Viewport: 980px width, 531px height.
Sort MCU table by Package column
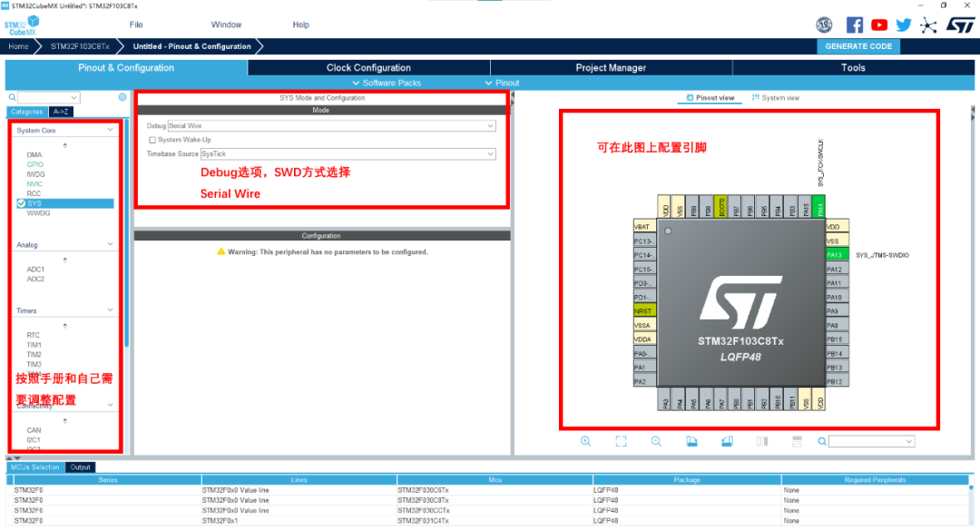click(686, 479)
